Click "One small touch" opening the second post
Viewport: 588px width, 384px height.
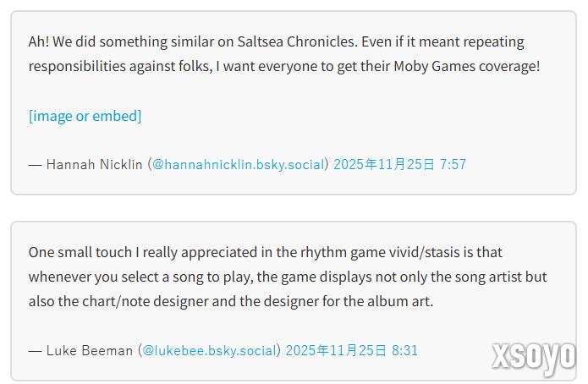[78, 252]
